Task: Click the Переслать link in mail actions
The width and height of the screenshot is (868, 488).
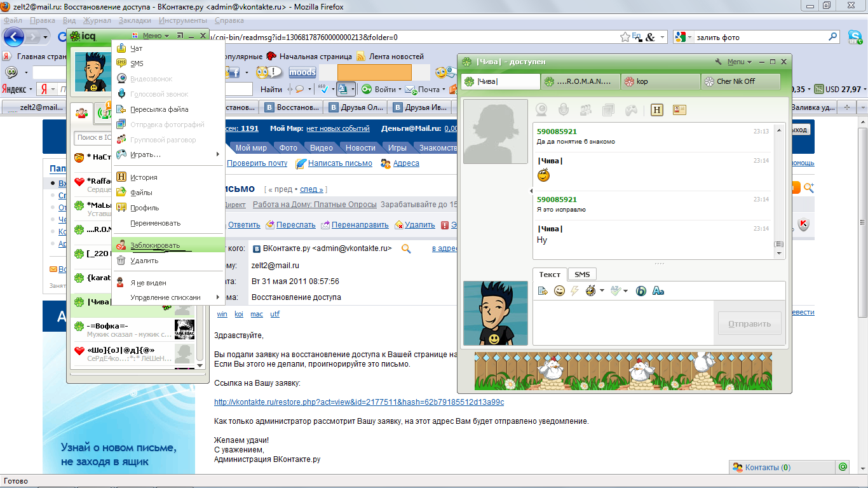Action: pos(295,225)
